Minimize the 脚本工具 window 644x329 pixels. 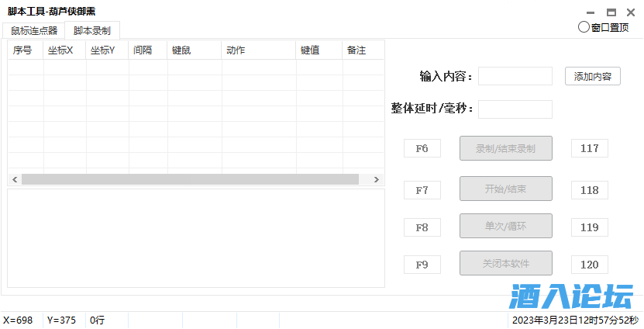pos(591,12)
